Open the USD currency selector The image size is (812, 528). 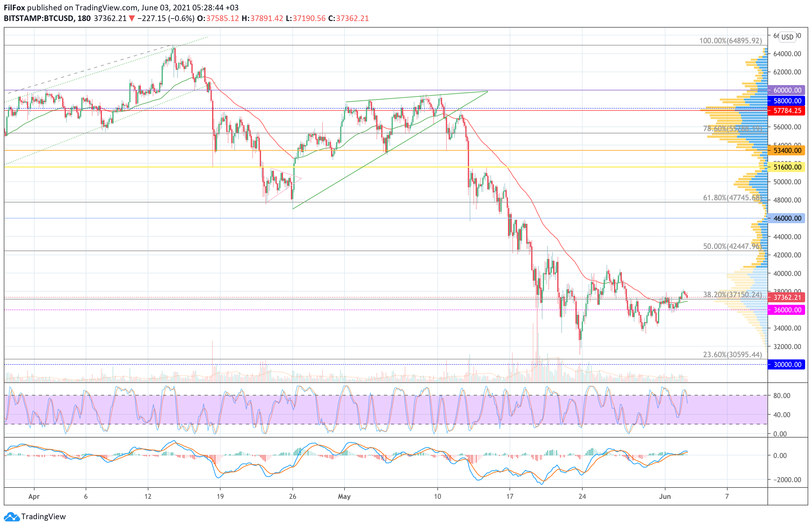click(787, 37)
